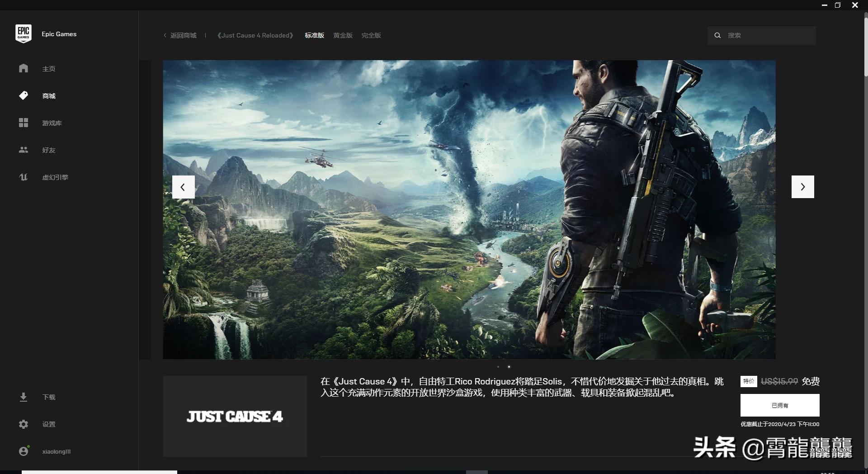This screenshot has width=868, height=474.
Task: Click the 特价 sale badge
Action: point(749,381)
